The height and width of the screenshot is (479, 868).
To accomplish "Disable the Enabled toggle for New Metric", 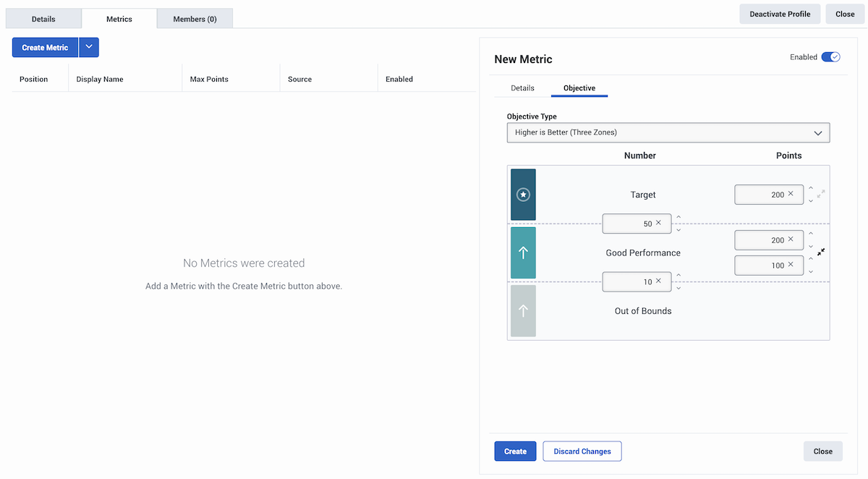I will tap(831, 56).
